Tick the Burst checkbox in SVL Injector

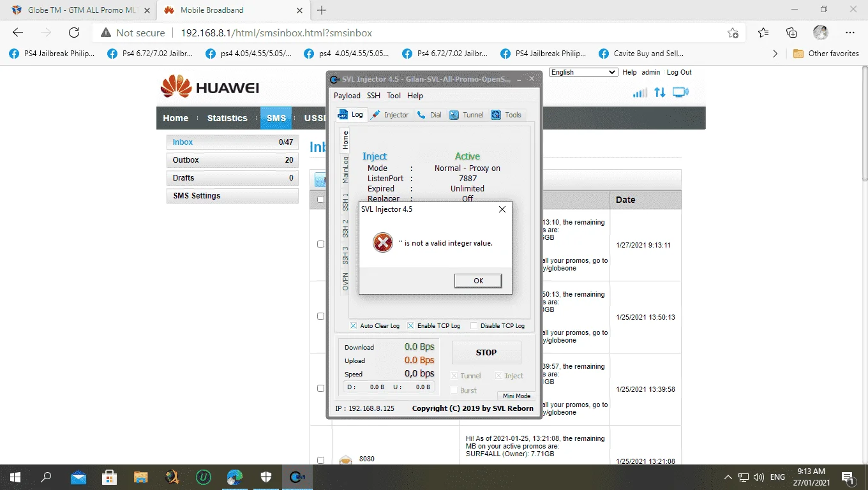coord(454,390)
